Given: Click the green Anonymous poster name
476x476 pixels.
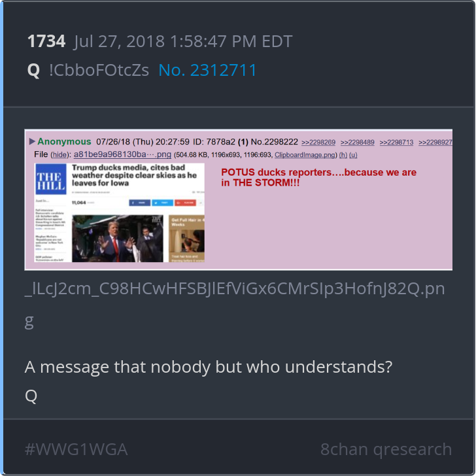Looking at the screenshot, I should pyautogui.click(x=64, y=141).
